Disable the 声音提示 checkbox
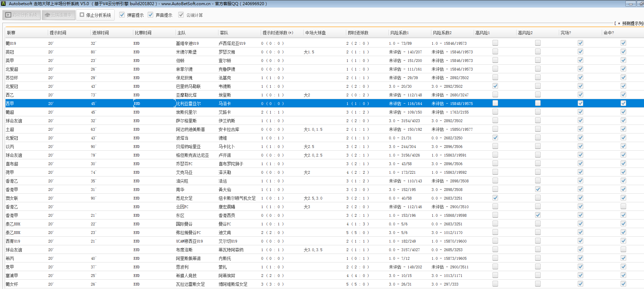The image size is (644, 289). (x=150, y=15)
